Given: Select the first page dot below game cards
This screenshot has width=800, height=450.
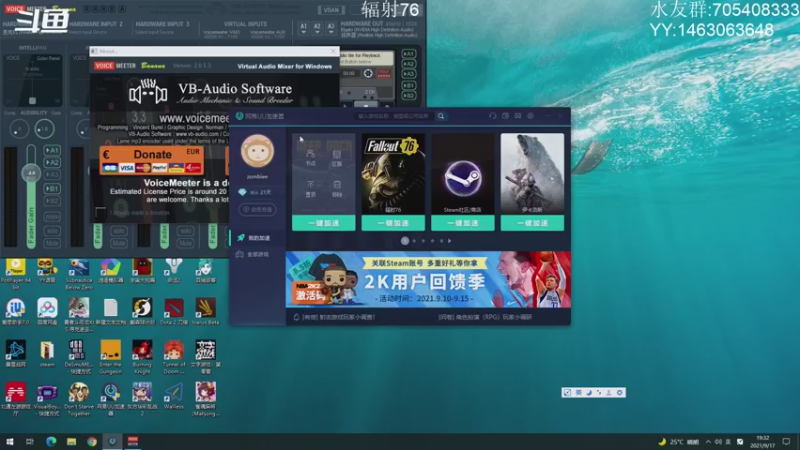Looking at the screenshot, I should (405, 241).
